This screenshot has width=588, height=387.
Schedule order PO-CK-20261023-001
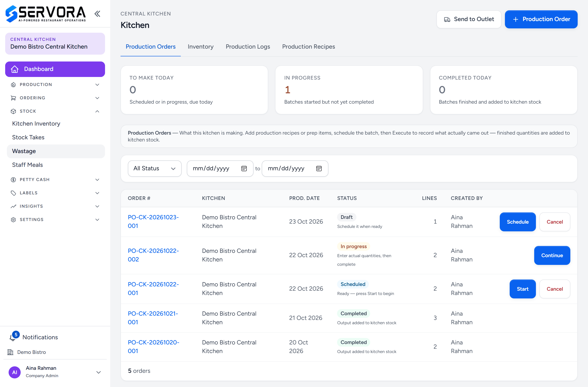point(518,222)
